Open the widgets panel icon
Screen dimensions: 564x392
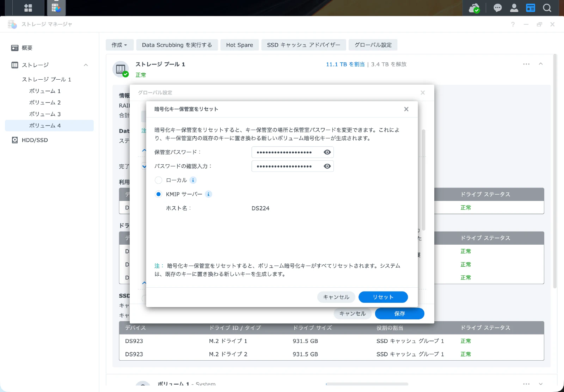(x=530, y=8)
